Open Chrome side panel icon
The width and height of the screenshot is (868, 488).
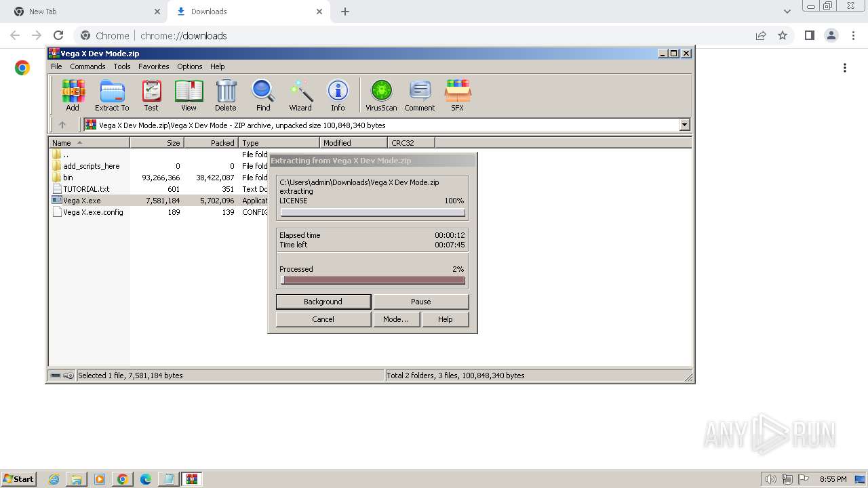[x=809, y=35]
